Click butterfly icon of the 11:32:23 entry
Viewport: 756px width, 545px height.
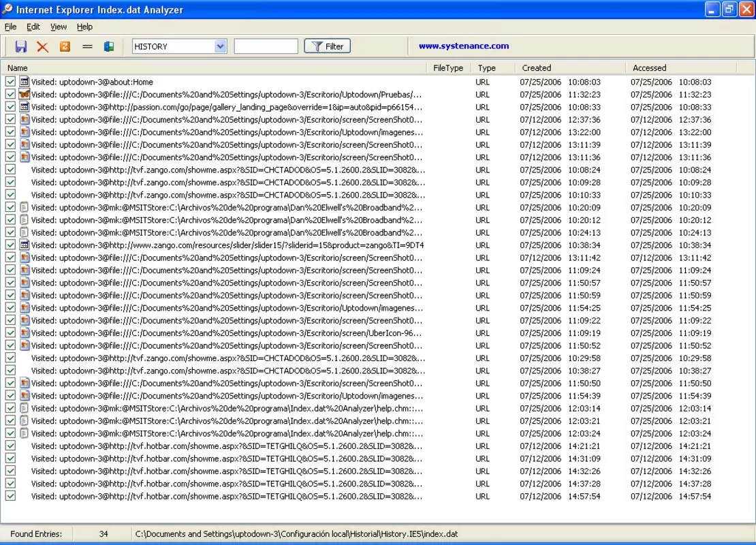[24, 95]
